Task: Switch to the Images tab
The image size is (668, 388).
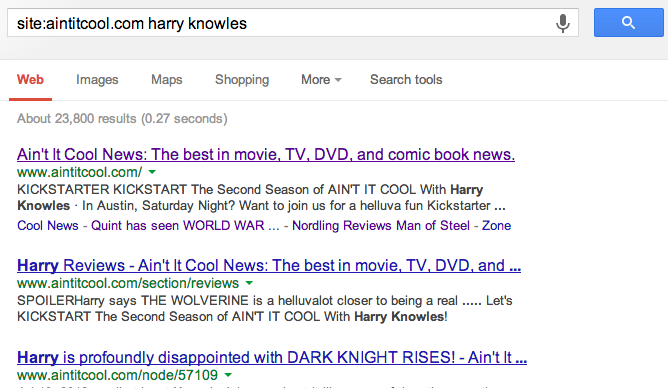Action: coord(97,80)
